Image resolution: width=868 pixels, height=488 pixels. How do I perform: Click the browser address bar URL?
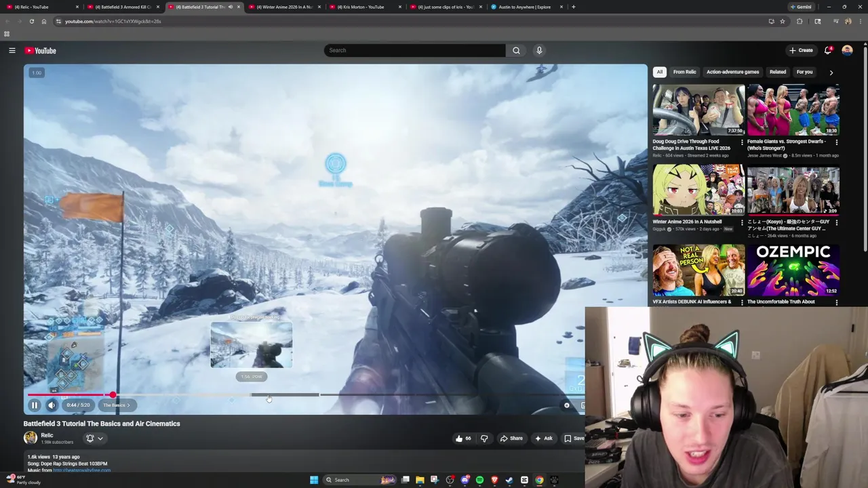(113, 21)
